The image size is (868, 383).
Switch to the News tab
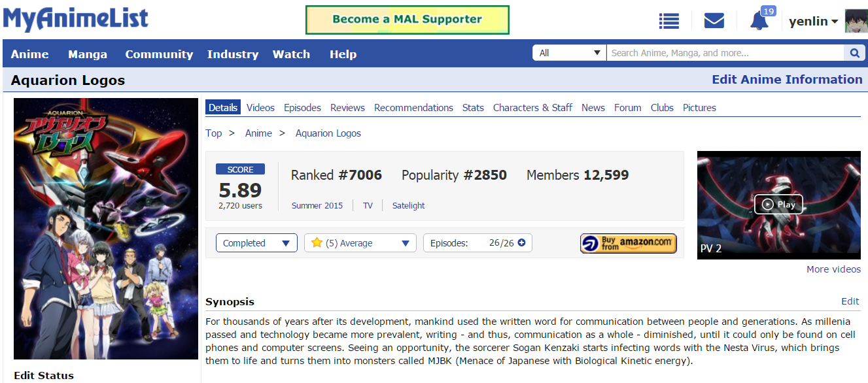(593, 108)
